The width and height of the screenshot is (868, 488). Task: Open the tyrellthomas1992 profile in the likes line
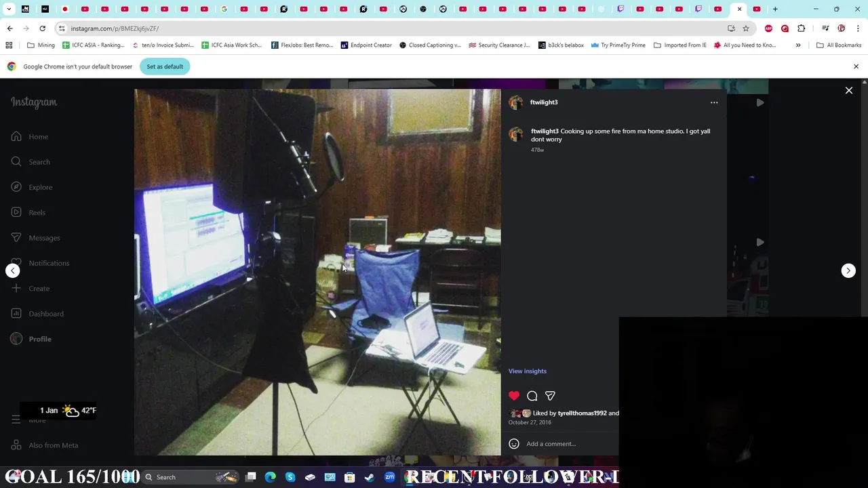pos(582,413)
